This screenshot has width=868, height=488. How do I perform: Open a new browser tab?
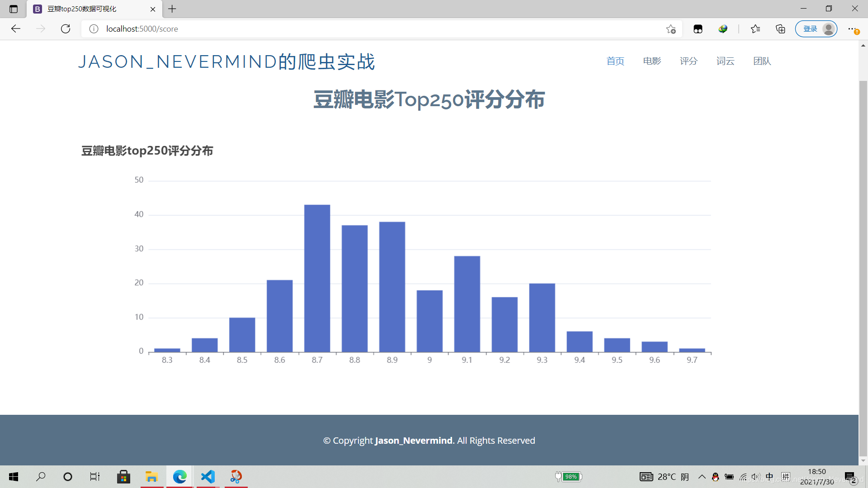click(x=172, y=9)
